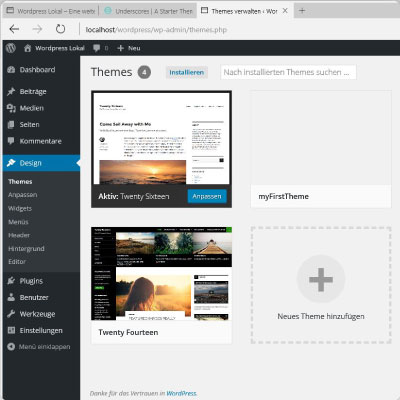This screenshot has width=400, height=400.
Task: Click the blue Anpassen button
Action: point(207,196)
